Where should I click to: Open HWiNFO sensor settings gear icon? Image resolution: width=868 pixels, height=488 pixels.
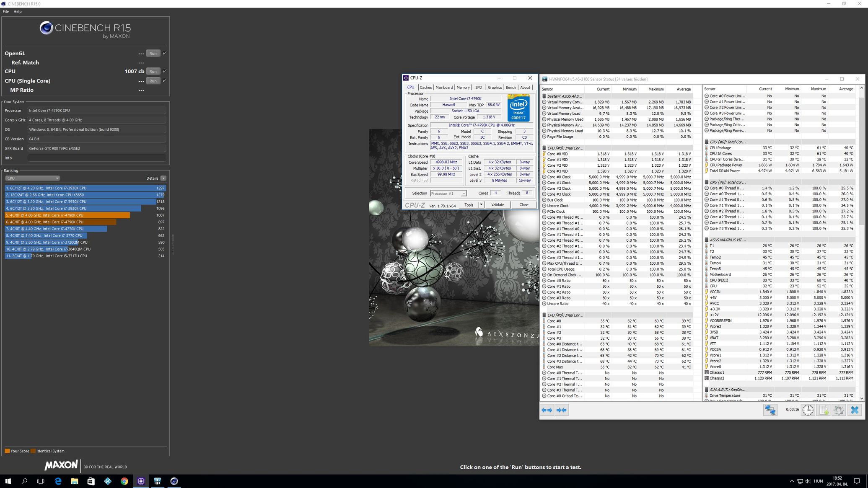tap(839, 410)
